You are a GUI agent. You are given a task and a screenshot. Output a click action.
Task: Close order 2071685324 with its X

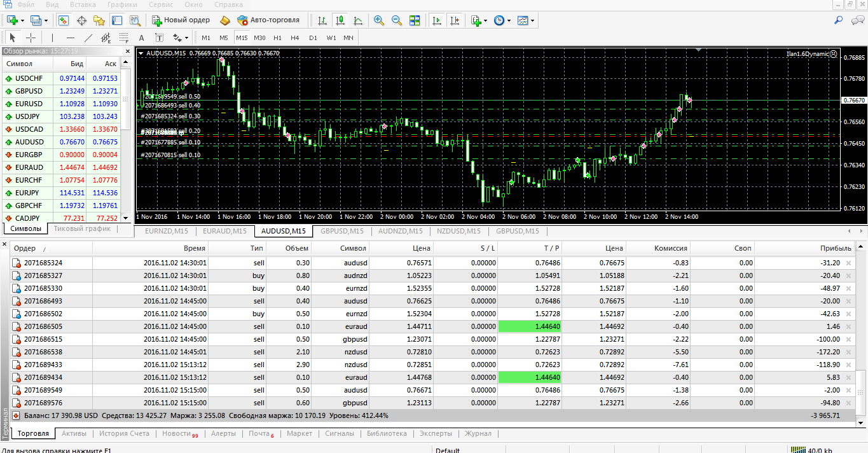(848, 263)
